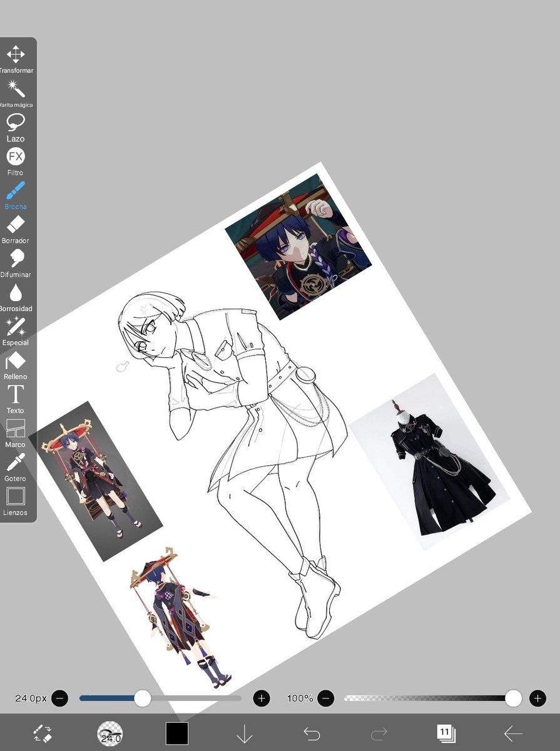Open the Lienzos canvas tool
This screenshot has width=560, height=751.
coord(16,502)
